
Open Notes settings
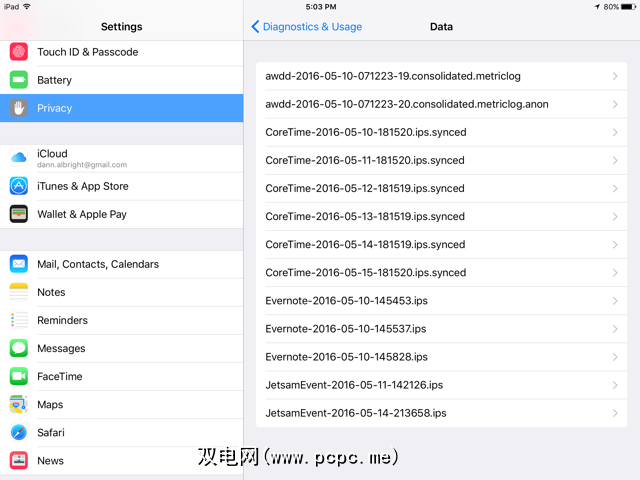[x=122, y=292]
